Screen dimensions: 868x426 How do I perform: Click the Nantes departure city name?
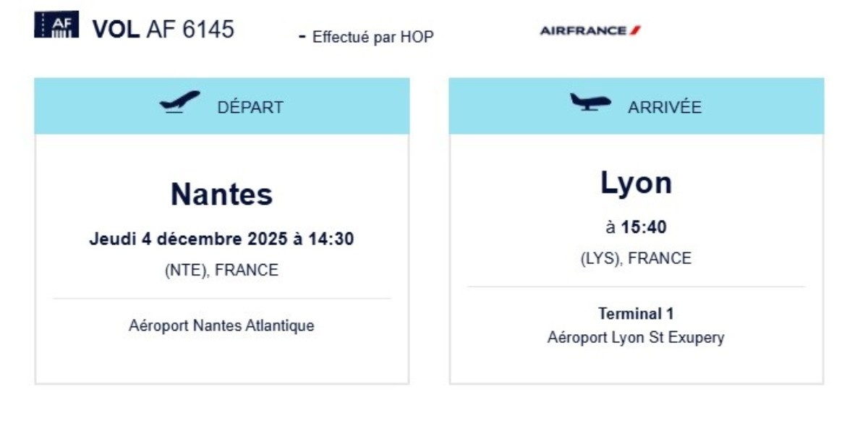pyautogui.click(x=221, y=194)
